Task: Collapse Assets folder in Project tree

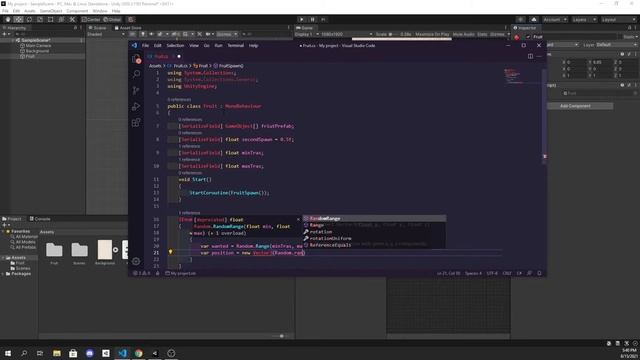Action: click(3, 258)
